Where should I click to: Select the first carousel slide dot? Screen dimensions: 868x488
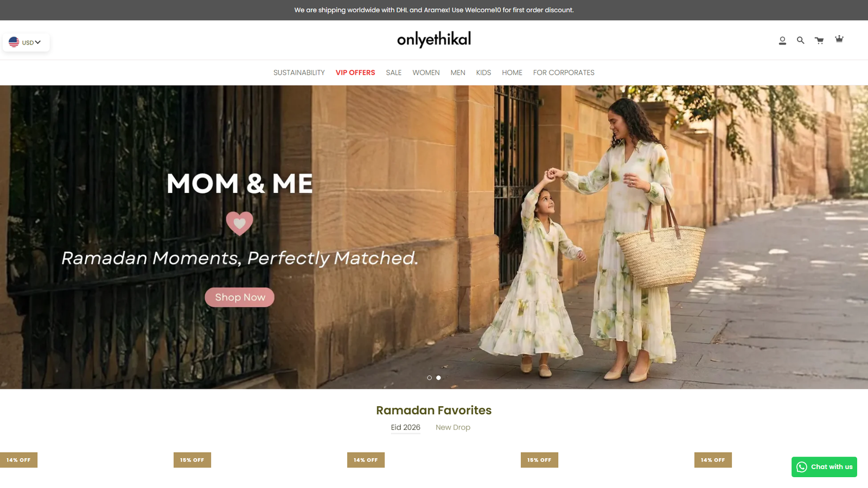429,377
